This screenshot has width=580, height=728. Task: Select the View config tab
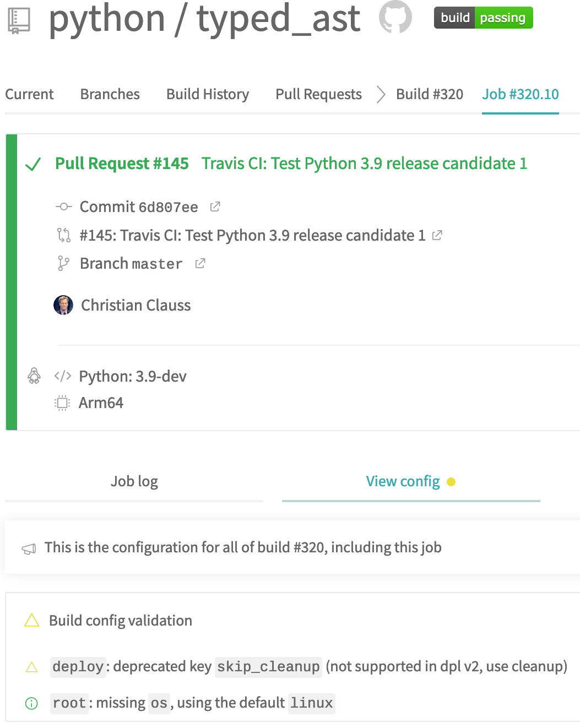coord(403,481)
